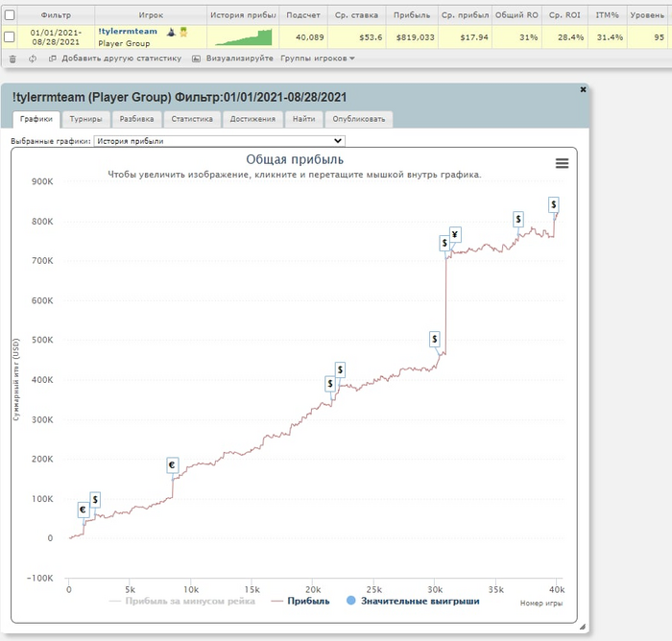Sort by the Прибыль column header

[412, 15]
